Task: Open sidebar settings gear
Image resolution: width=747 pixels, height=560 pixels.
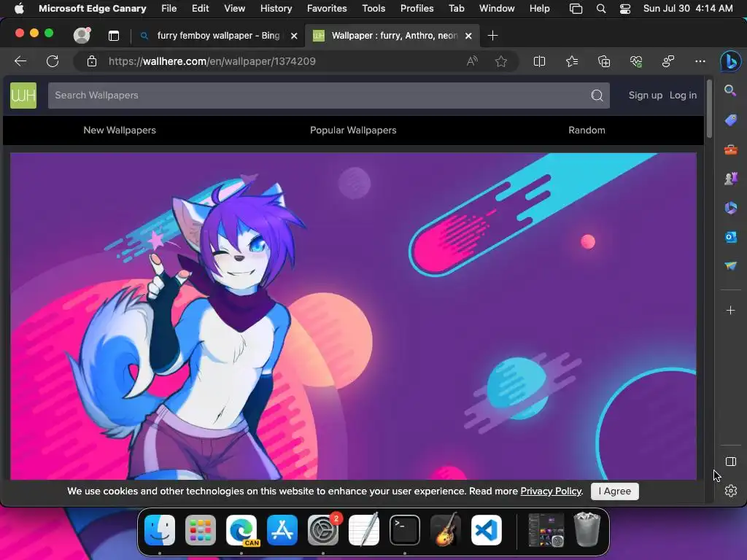Action: tap(730, 491)
